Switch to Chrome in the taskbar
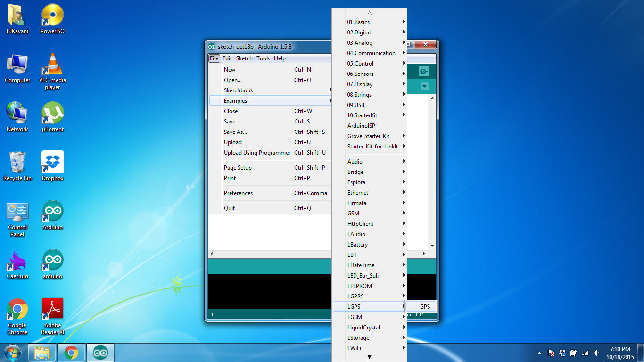This screenshot has width=644, height=362. click(x=71, y=353)
